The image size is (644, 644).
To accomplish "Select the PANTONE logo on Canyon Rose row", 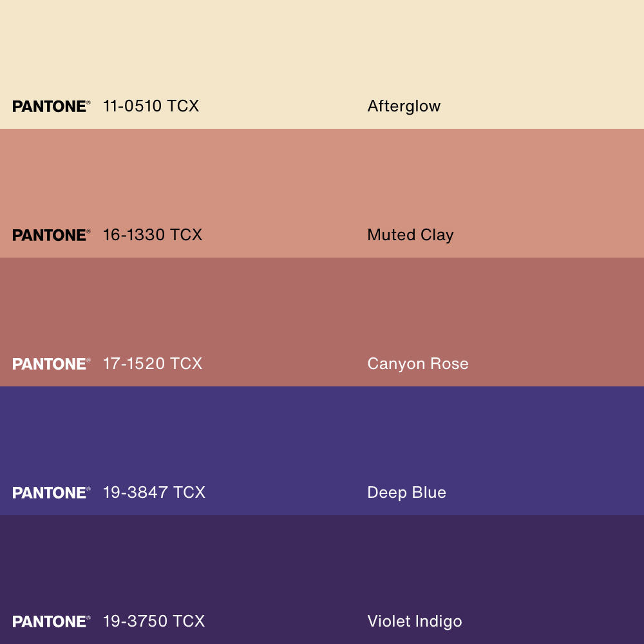I will pos(51,364).
